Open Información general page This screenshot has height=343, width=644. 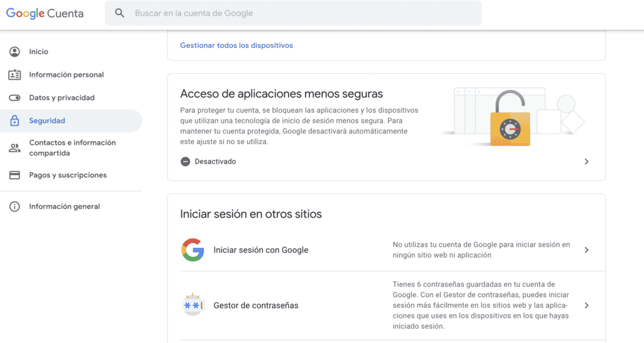[x=71, y=206]
